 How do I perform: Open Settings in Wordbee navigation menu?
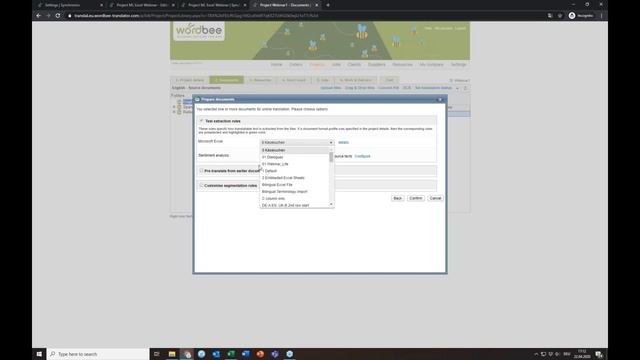pyautogui.click(x=458, y=64)
